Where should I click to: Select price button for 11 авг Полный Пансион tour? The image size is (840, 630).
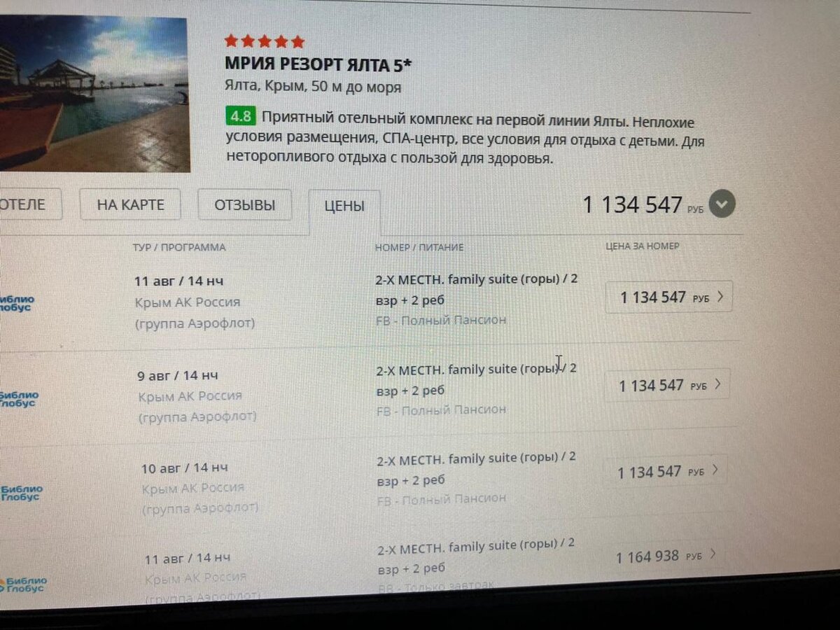(668, 297)
